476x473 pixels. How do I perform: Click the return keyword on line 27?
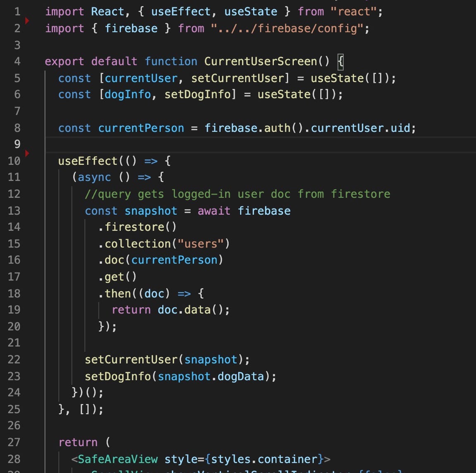[78, 442]
